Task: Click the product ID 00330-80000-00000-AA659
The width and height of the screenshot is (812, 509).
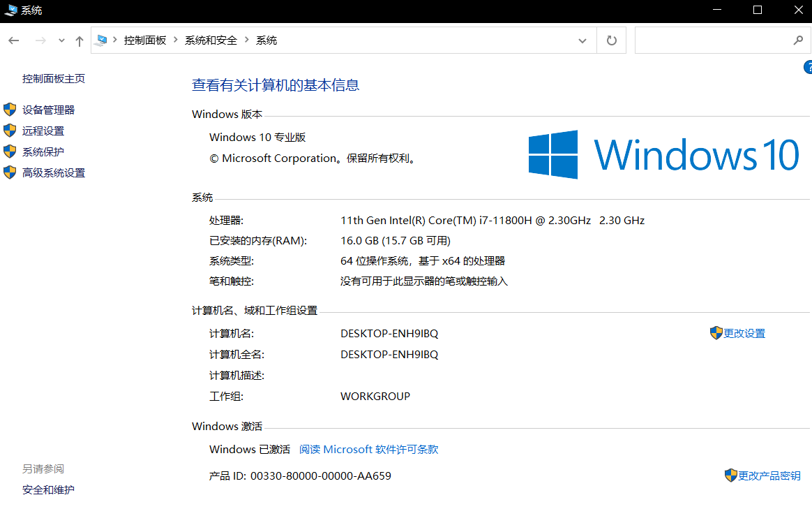Action: pyautogui.click(x=321, y=475)
